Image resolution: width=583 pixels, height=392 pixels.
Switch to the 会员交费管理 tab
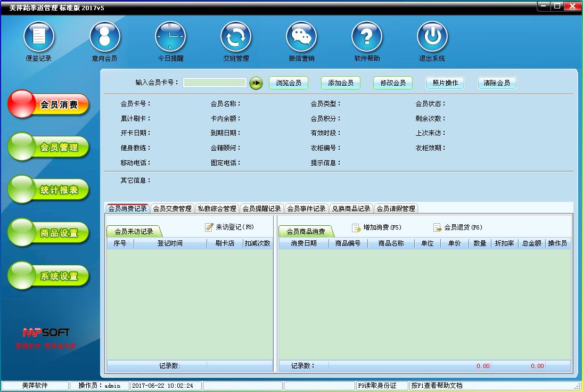172,209
